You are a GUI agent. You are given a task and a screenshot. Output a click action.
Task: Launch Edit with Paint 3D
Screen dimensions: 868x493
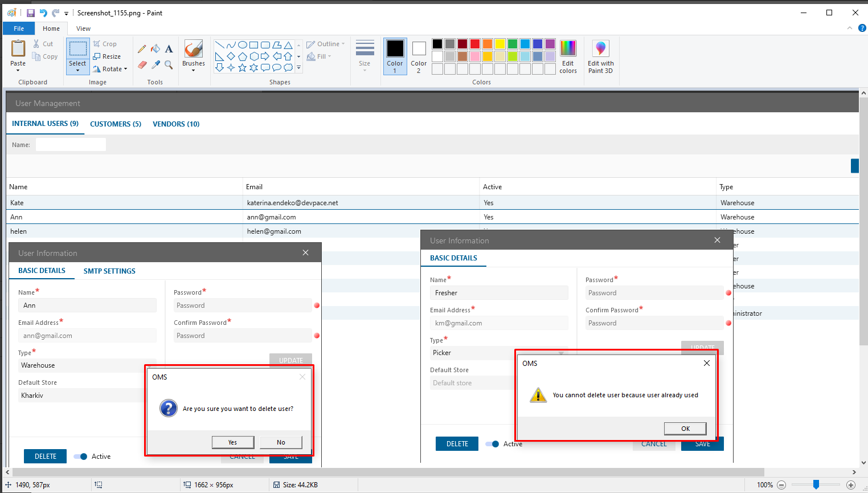click(600, 56)
